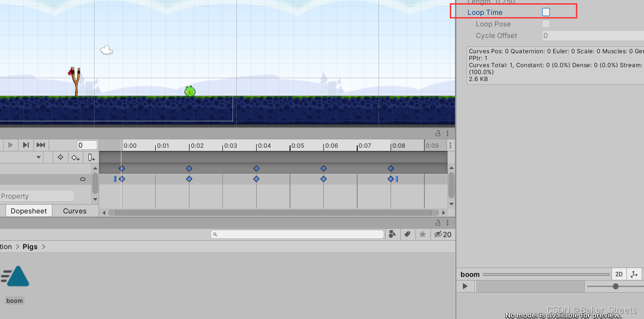
Task: Toggle filter by selection crosshair icon
Action: (x=60, y=157)
